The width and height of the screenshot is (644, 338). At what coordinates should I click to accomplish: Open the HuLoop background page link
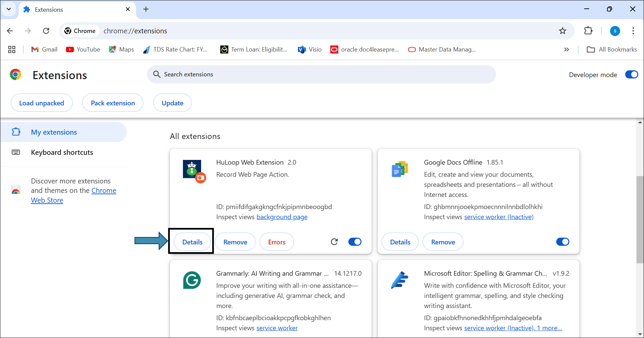(282, 217)
